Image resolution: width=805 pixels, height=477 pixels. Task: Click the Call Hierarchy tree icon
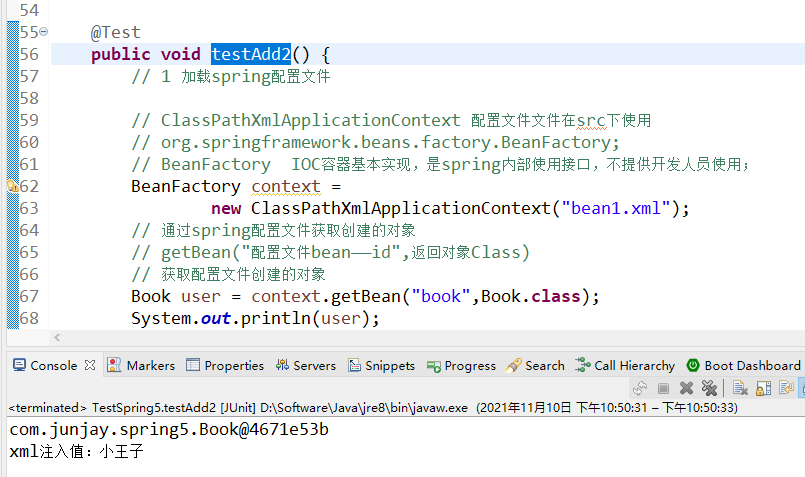tap(583, 365)
